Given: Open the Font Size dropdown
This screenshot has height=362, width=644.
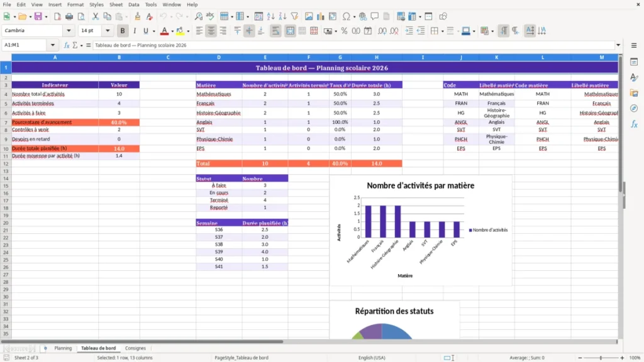Looking at the screenshot, I should pos(108,31).
